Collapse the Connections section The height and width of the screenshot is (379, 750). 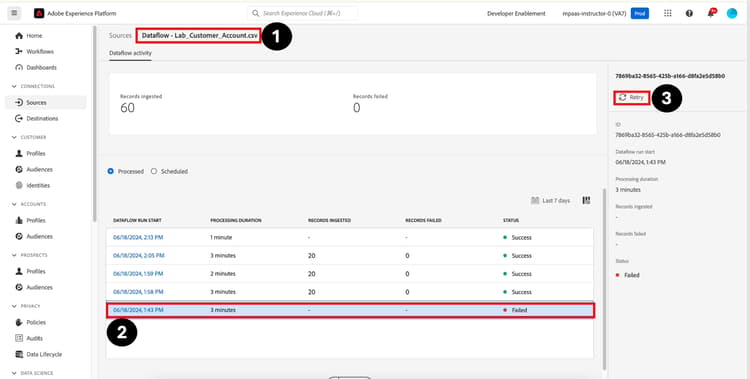(14, 87)
